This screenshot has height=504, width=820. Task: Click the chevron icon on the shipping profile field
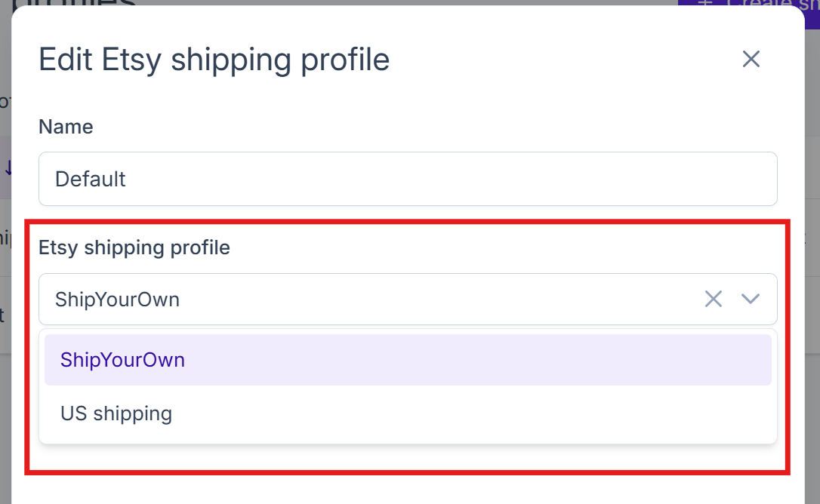pos(751,299)
